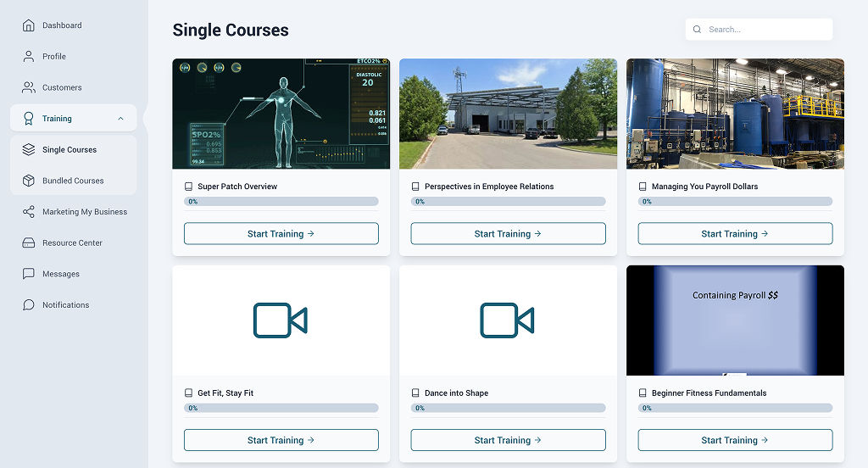Click the Dashboard home icon
The image size is (868, 468).
click(29, 25)
